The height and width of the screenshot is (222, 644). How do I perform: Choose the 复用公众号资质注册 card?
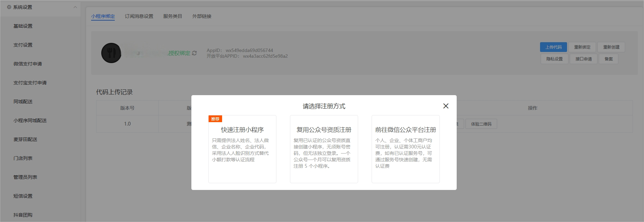pyautogui.click(x=324, y=149)
